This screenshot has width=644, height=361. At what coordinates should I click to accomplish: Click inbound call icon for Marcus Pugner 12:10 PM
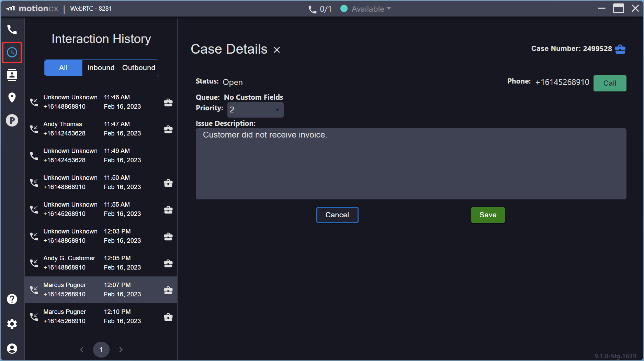pos(34,317)
